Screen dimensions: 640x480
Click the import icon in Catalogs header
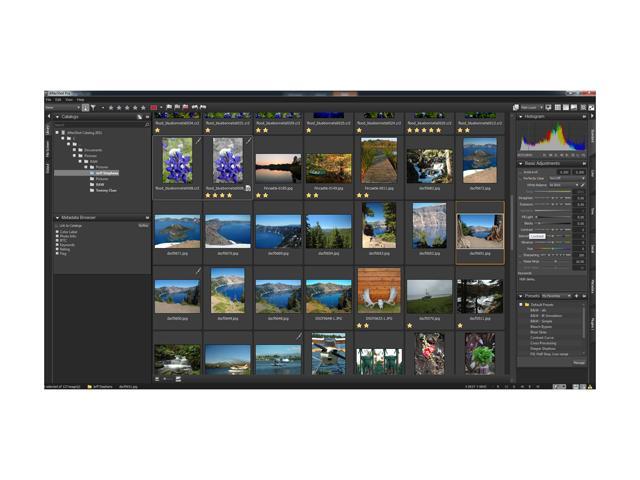click(140, 117)
